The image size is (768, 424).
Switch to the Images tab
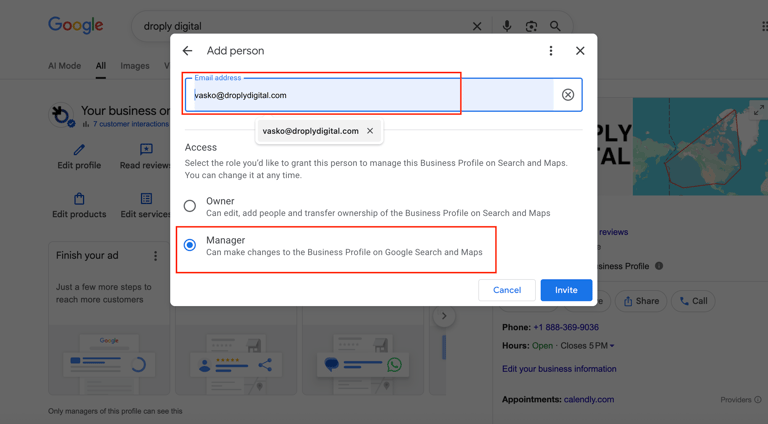click(x=135, y=66)
